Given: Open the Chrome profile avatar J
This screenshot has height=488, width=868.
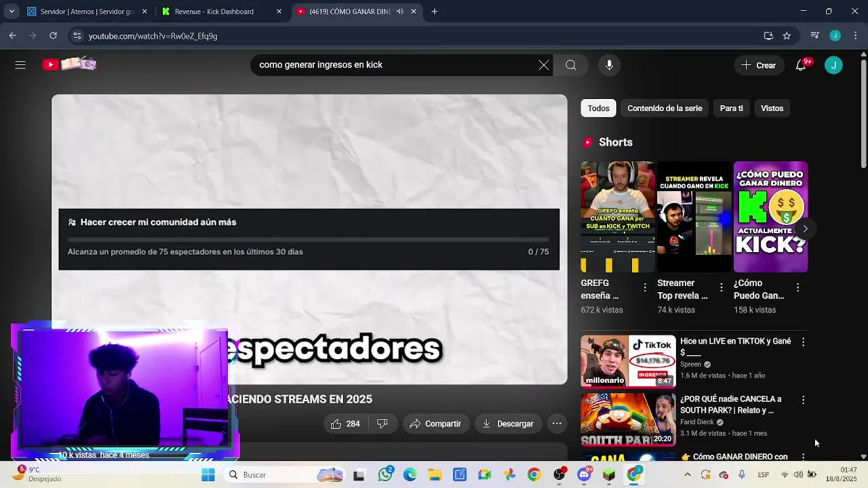Looking at the screenshot, I should click(x=835, y=36).
